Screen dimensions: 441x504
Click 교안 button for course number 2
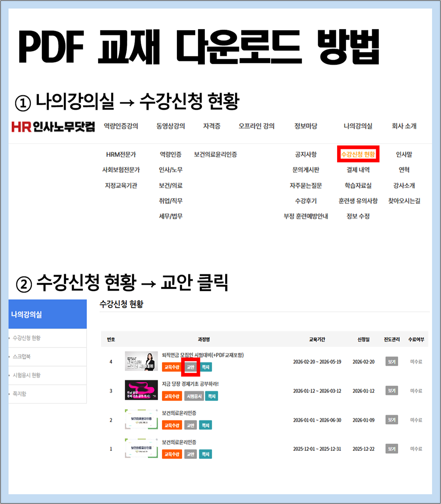tap(191, 425)
